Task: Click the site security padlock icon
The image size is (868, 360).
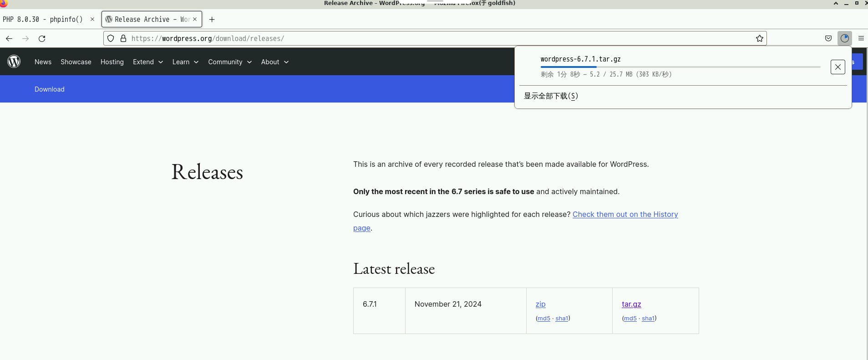Action: [123, 39]
